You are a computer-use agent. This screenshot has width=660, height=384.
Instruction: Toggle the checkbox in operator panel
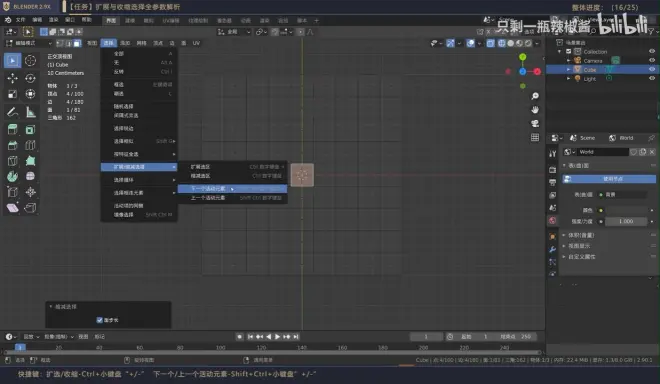pos(100,320)
